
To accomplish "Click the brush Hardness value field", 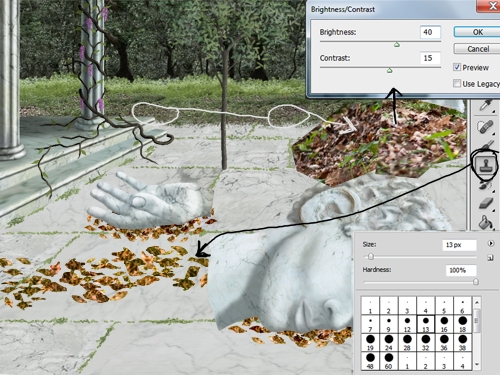I will [461, 270].
